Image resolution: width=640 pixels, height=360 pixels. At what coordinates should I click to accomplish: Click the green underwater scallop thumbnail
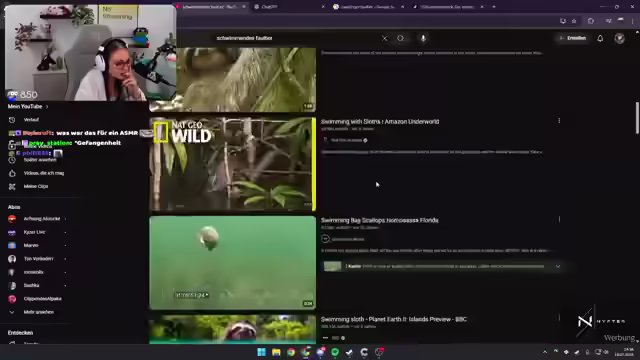click(232, 262)
